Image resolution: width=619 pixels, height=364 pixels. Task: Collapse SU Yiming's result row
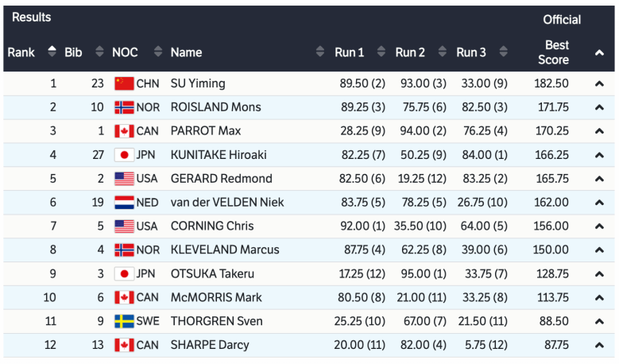(599, 83)
